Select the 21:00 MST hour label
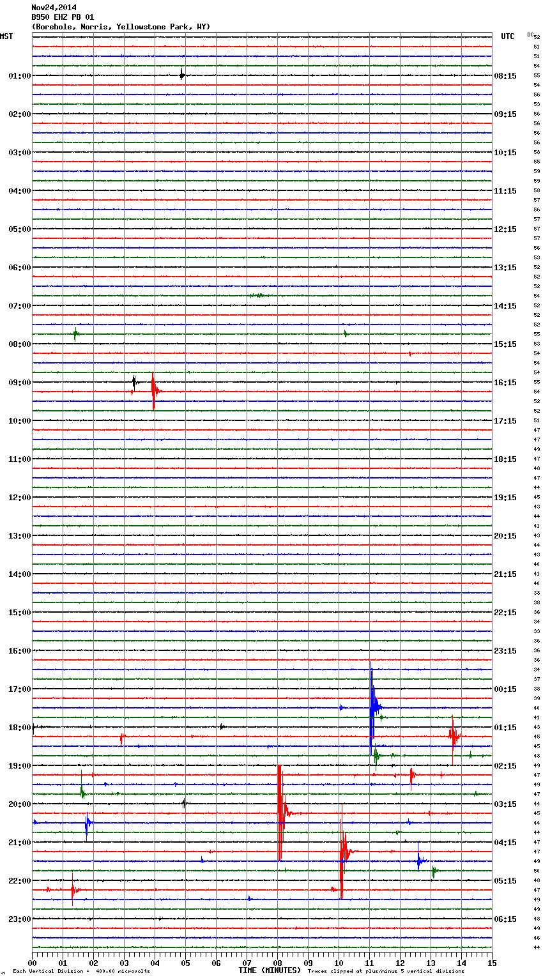Image resolution: width=543 pixels, height=980 pixels. (x=19, y=843)
